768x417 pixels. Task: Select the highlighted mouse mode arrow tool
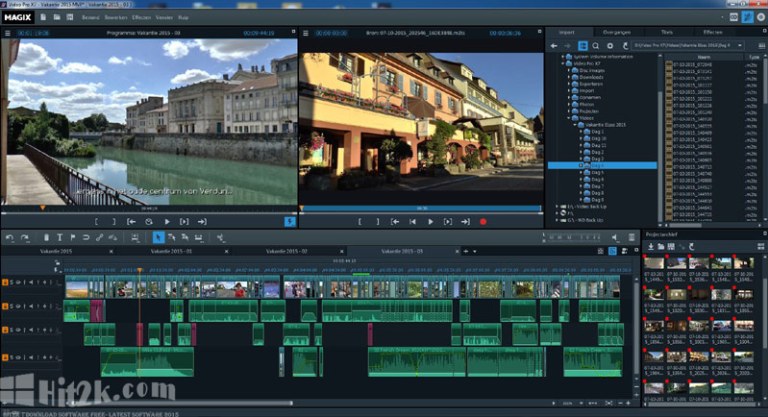click(x=157, y=237)
